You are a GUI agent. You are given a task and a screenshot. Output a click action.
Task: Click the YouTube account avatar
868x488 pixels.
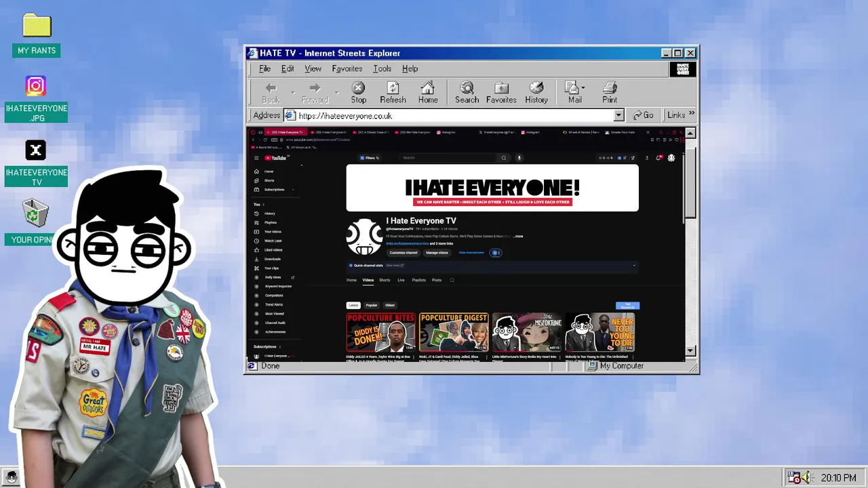click(x=671, y=158)
